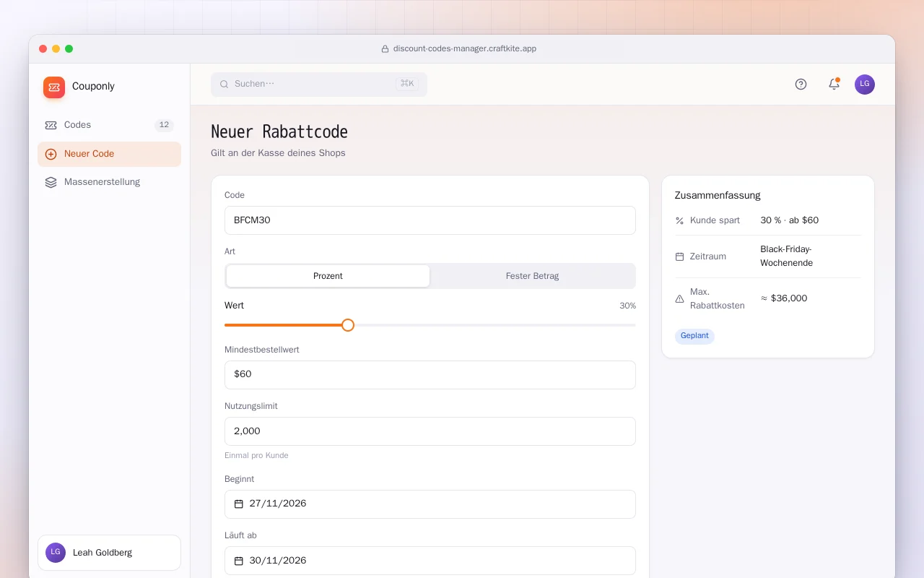
Task: Click the Couponly logo icon
Action: click(54, 87)
